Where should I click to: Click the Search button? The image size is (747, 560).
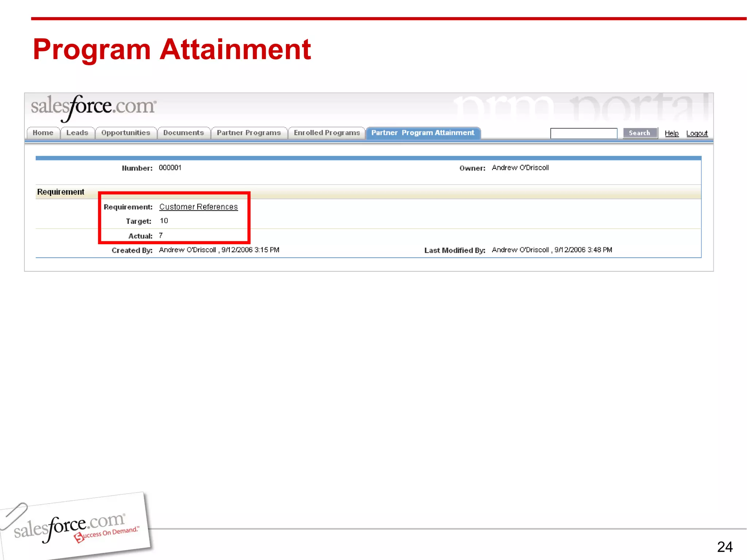[639, 133]
